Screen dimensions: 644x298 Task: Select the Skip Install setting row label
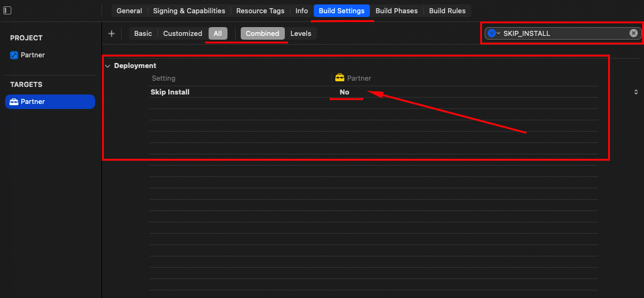tap(170, 92)
